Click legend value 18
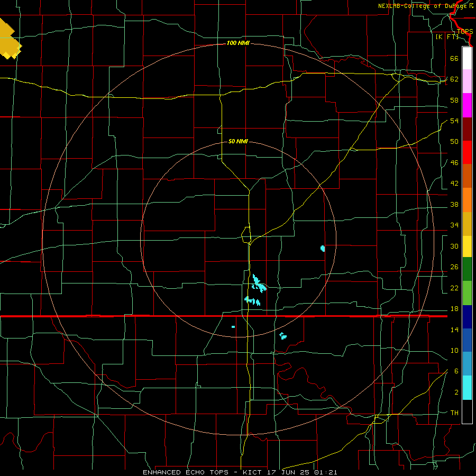The height and width of the screenshot is (476, 476). click(x=454, y=309)
